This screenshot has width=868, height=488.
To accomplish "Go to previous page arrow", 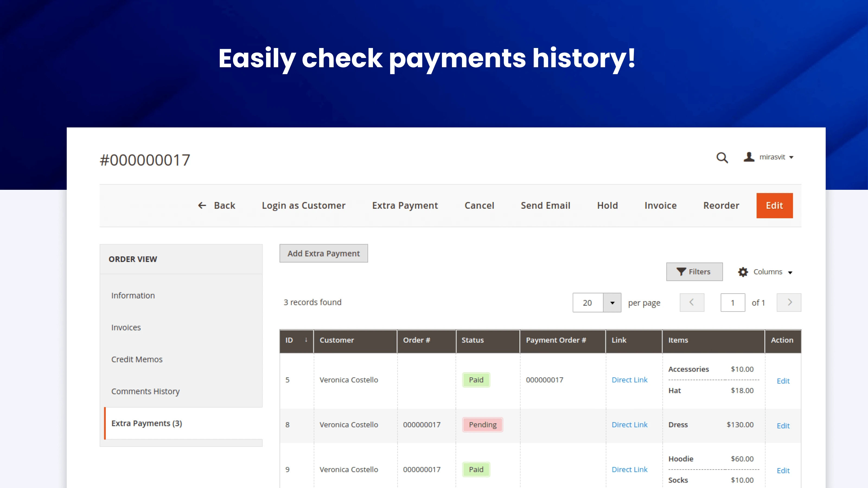I will [691, 303].
